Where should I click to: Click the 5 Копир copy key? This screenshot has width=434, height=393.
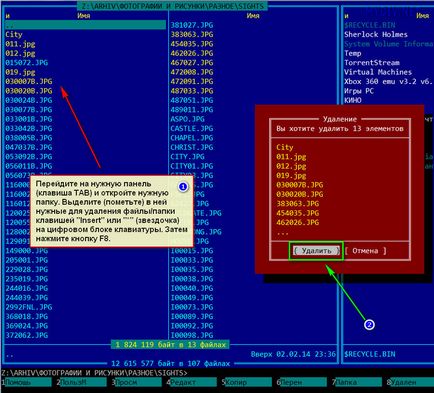pos(248,382)
